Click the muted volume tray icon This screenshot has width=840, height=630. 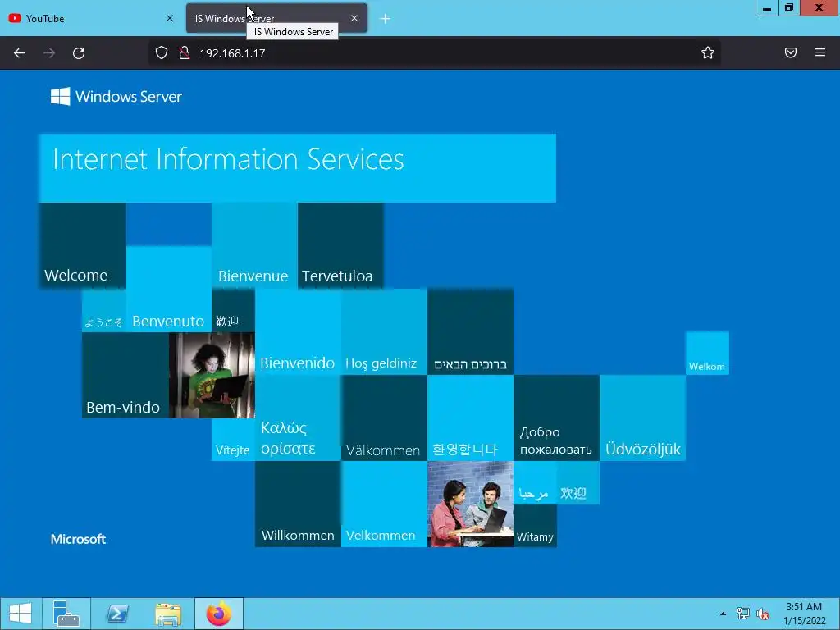click(x=763, y=614)
